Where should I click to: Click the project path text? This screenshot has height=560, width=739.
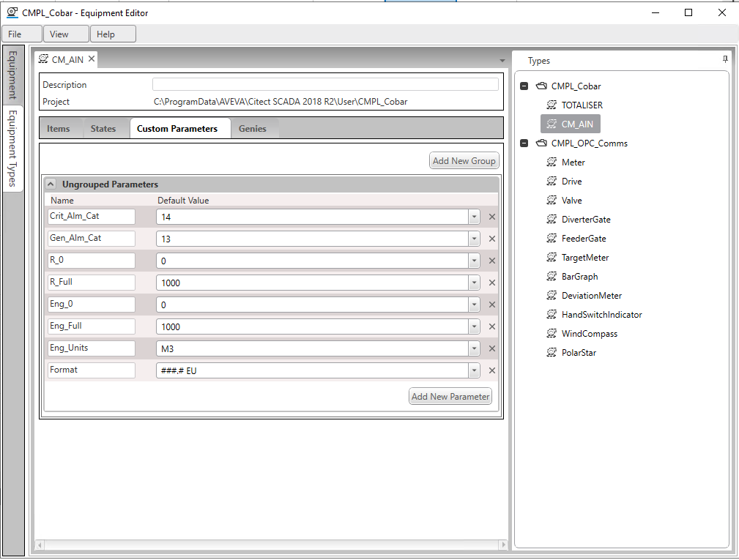click(x=281, y=102)
